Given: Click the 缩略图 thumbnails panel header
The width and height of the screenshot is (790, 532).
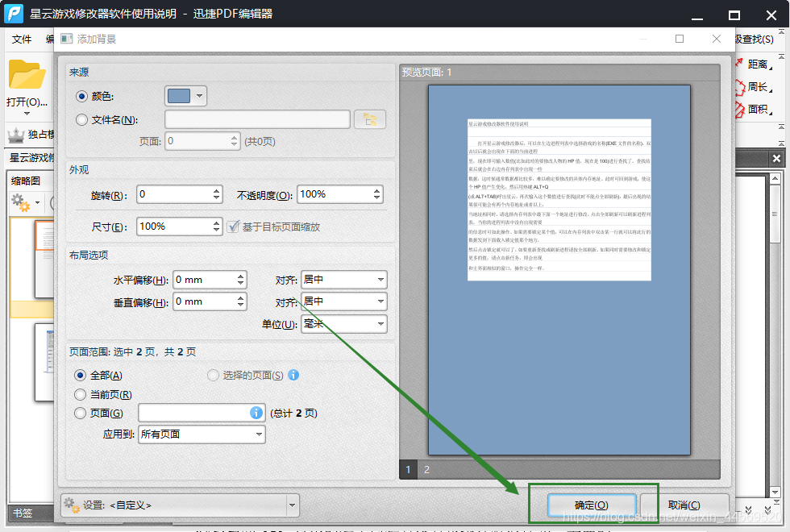Looking at the screenshot, I should [x=26, y=181].
